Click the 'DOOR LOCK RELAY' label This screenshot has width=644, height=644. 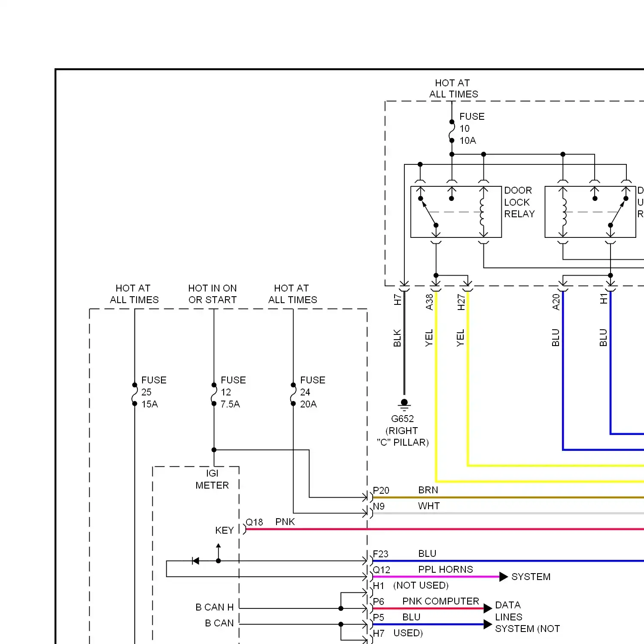point(519,202)
